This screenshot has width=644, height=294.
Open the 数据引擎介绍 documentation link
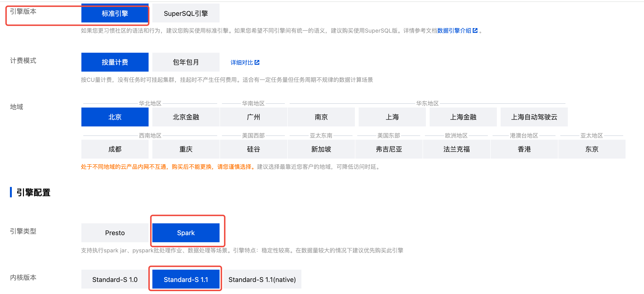tap(454, 30)
